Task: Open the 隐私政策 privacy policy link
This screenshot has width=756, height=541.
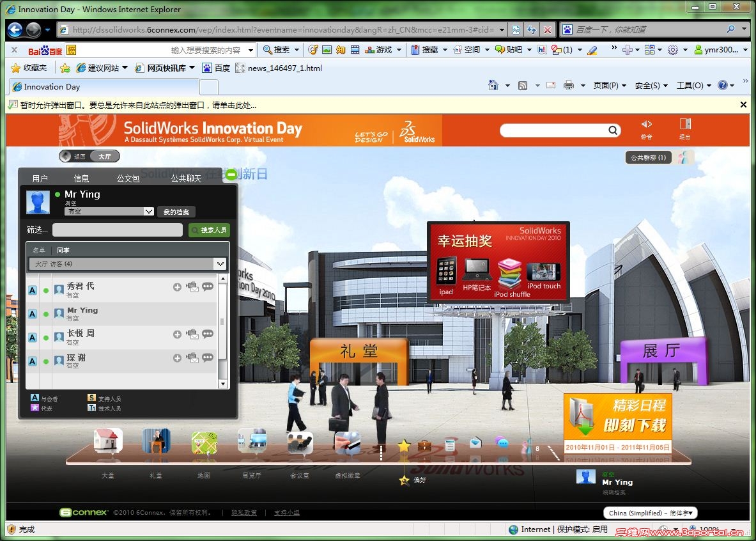Action: [244, 512]
